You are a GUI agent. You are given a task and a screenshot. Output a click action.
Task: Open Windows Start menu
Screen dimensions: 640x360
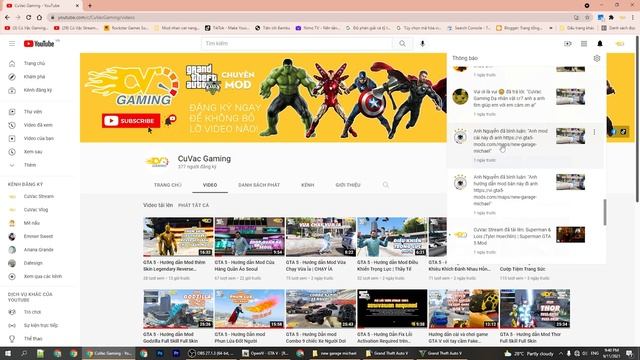point(8,353)
